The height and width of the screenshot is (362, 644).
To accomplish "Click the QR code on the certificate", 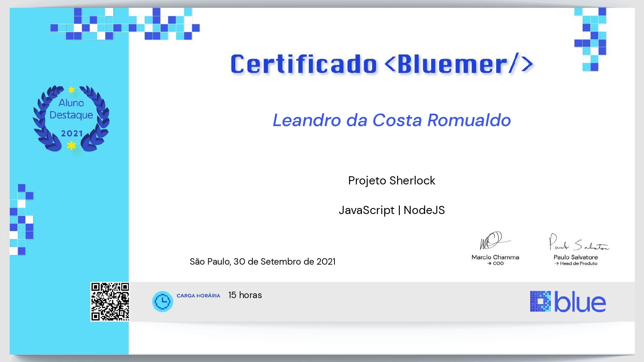I will pos(110,302).
